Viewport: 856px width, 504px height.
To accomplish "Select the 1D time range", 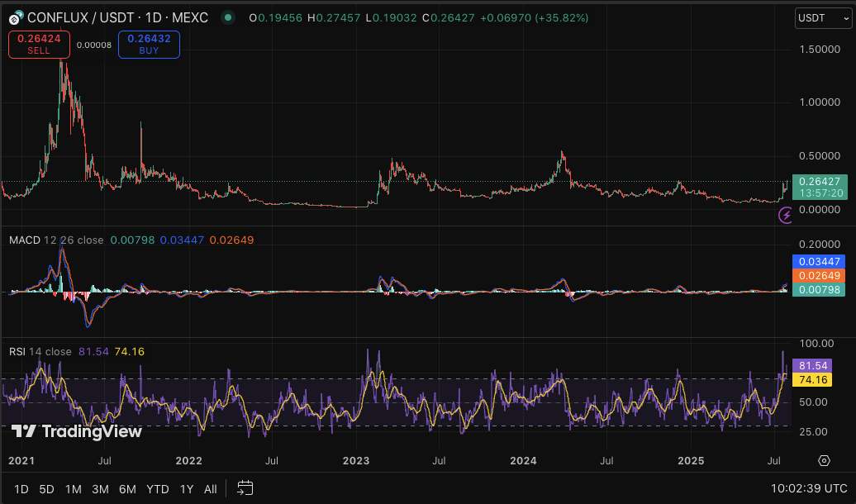I will (21, 488).
